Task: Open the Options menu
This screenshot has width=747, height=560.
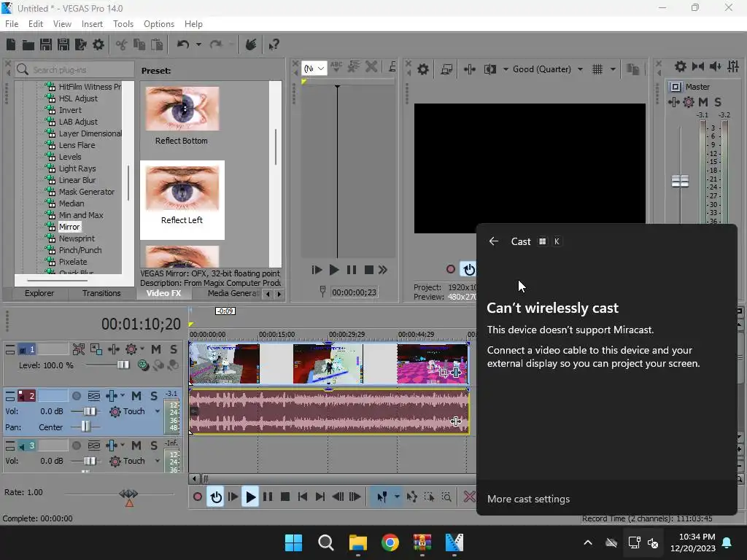Action: [x=158, y=24]
